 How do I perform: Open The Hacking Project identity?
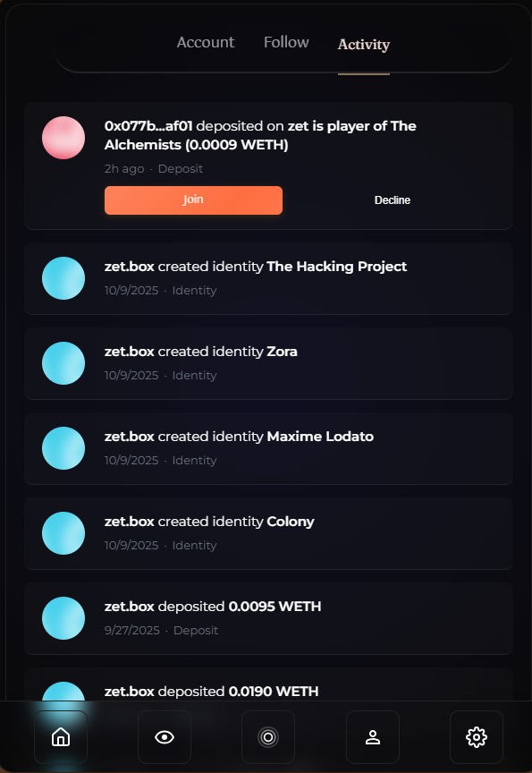pyautogui.click(x=336, y=267)
